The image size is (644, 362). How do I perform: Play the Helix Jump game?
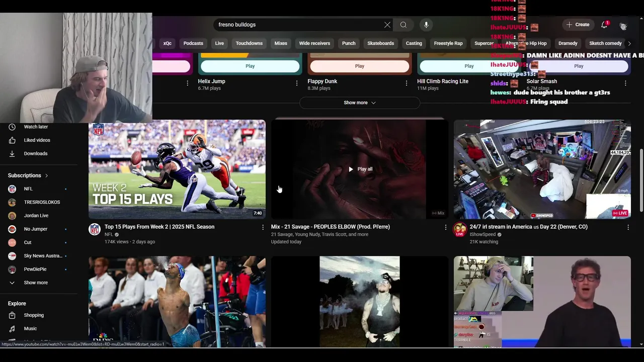pos(250,66)
